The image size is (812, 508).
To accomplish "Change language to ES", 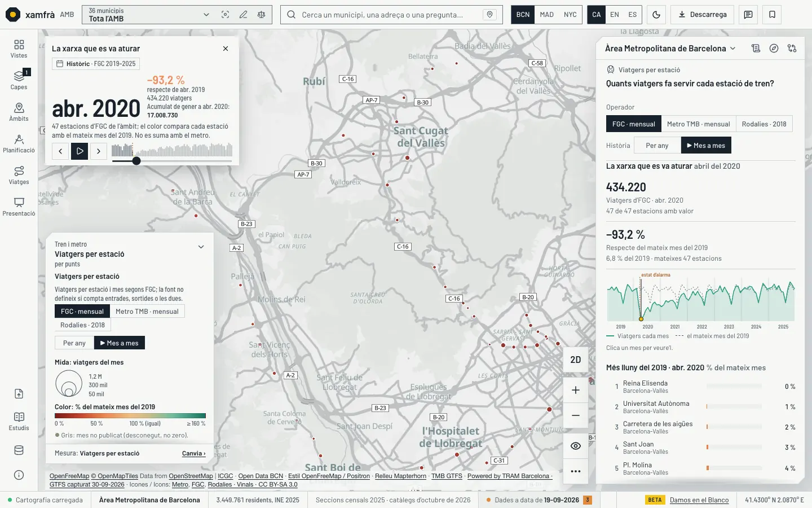I will pos(633,15).
